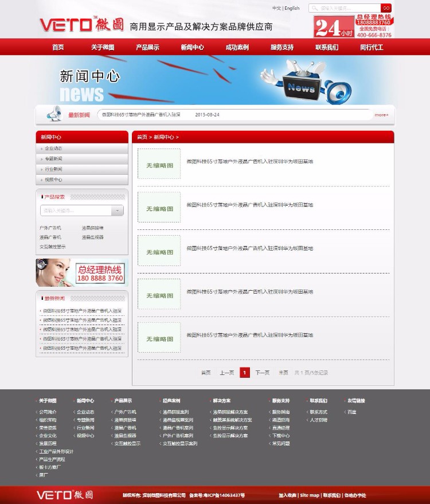Open 成功案例 in the navigation bar

237,47
